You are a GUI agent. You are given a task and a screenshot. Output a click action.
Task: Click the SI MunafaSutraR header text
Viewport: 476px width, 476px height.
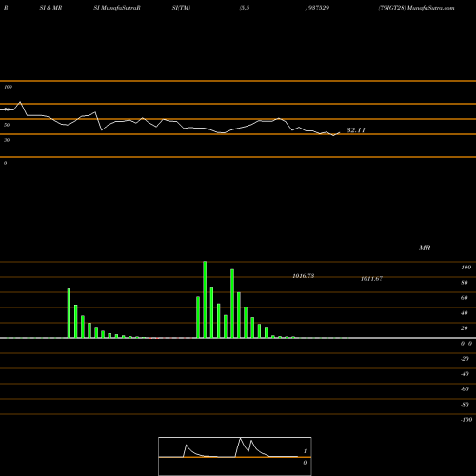[117, 8]
